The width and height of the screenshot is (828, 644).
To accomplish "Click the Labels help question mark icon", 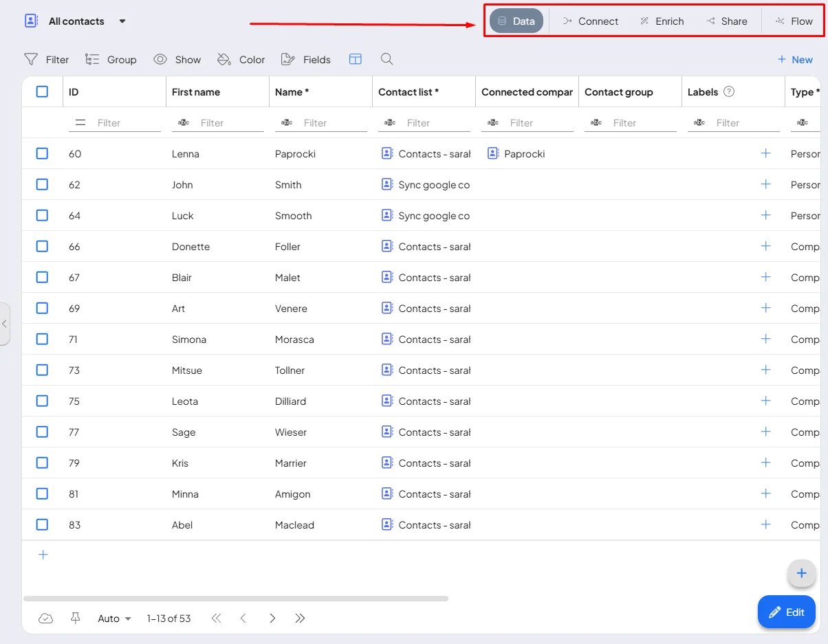I will [729, 91].
